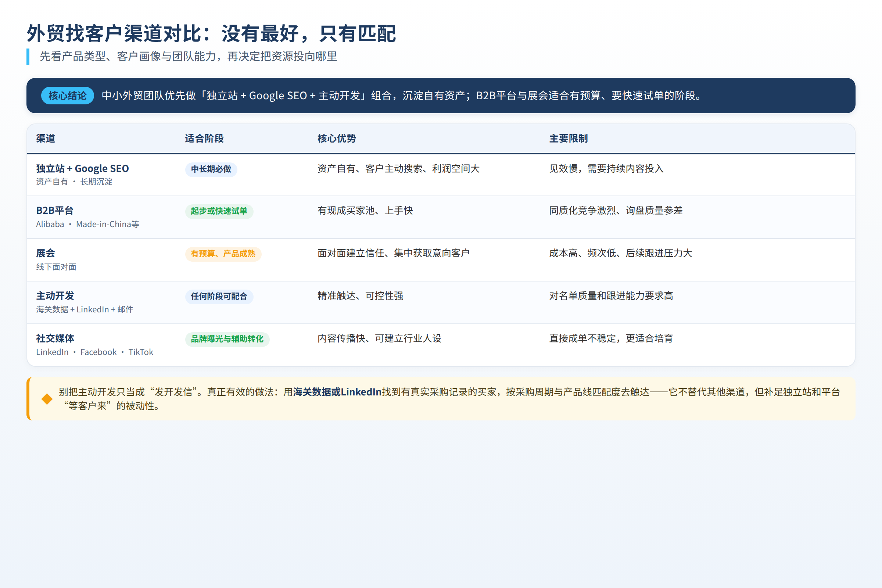This screenshot has height=588, width=882.
Task: Select the 主要限制 column header
Action: [569, 139]
